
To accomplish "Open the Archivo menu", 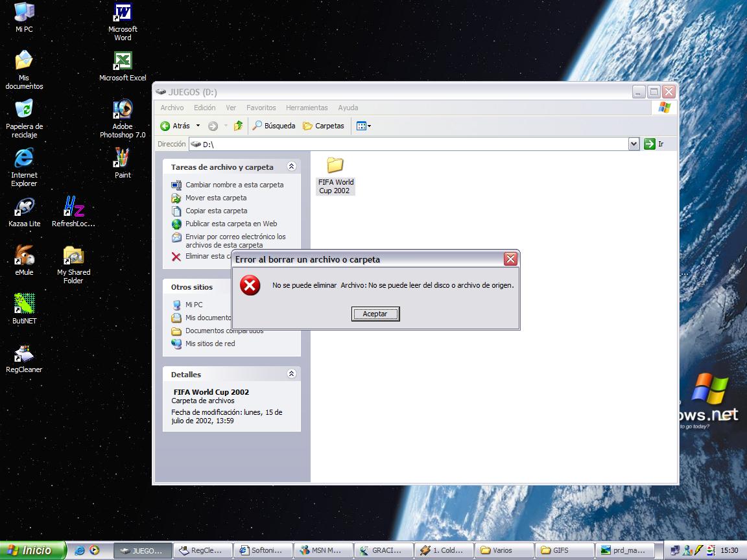I will 172,108.
